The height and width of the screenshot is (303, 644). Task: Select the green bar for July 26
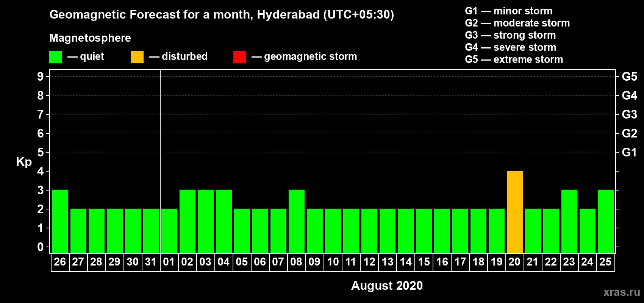(60, 221)
